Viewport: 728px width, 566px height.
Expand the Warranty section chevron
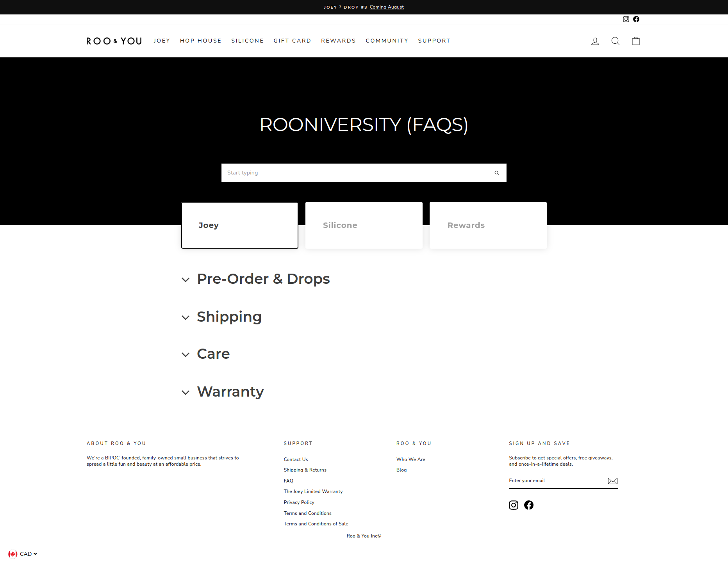pos(186,393)
